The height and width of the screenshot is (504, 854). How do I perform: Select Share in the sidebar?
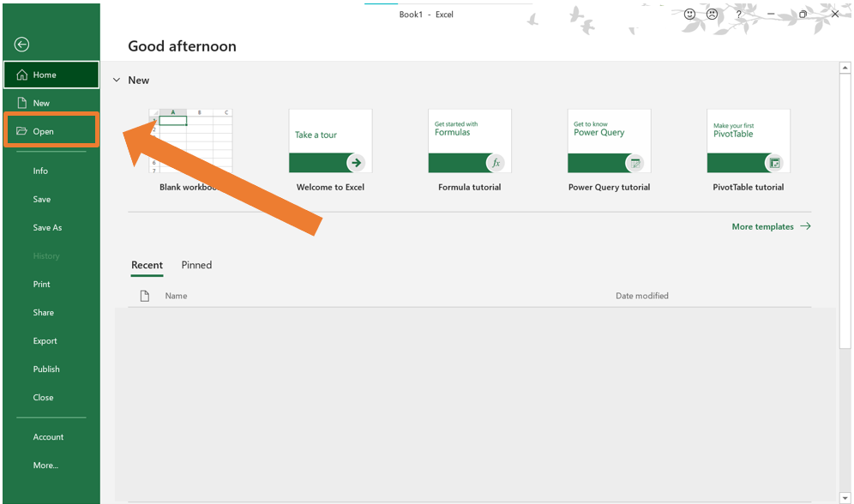pyautogui.click(x=44, y=312)
